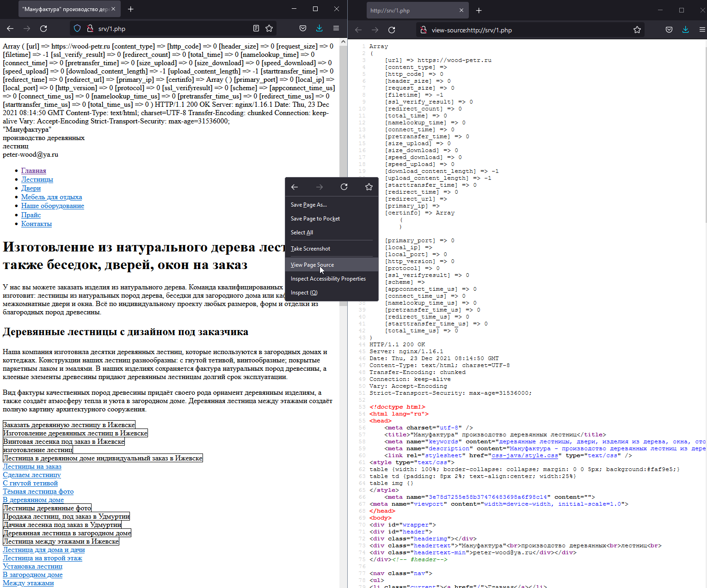Click the reload icon in the context menu

click(x=344, y=187)
